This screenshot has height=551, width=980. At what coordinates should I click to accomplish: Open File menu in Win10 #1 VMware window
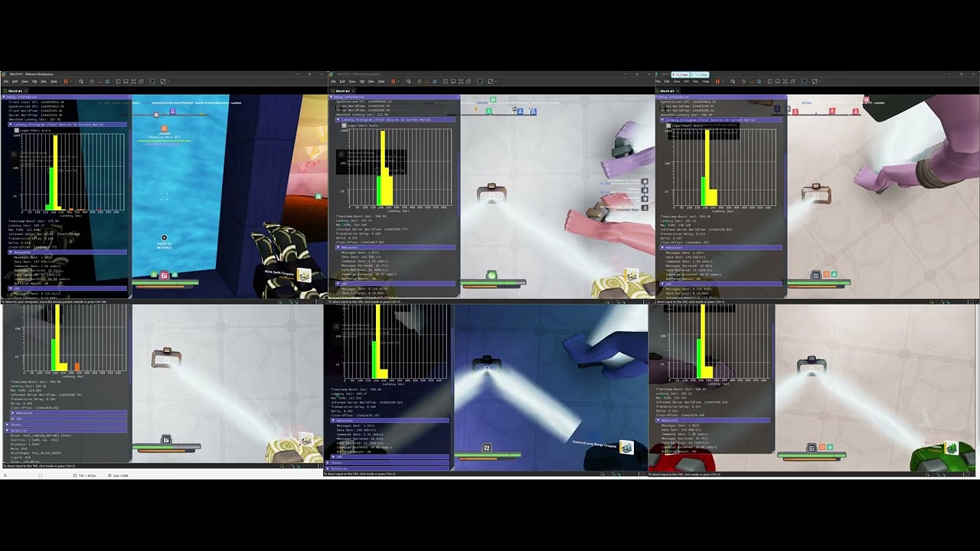tap(6, 81)
